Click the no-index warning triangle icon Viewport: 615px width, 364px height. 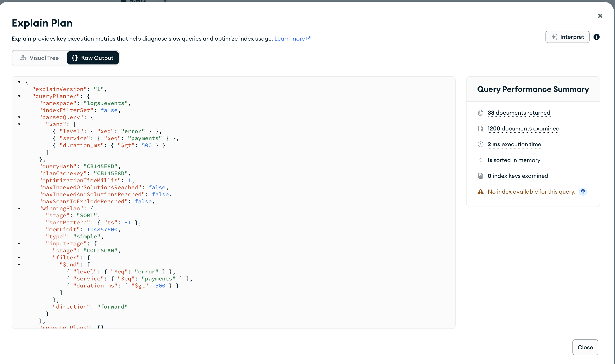click(480, 192)
